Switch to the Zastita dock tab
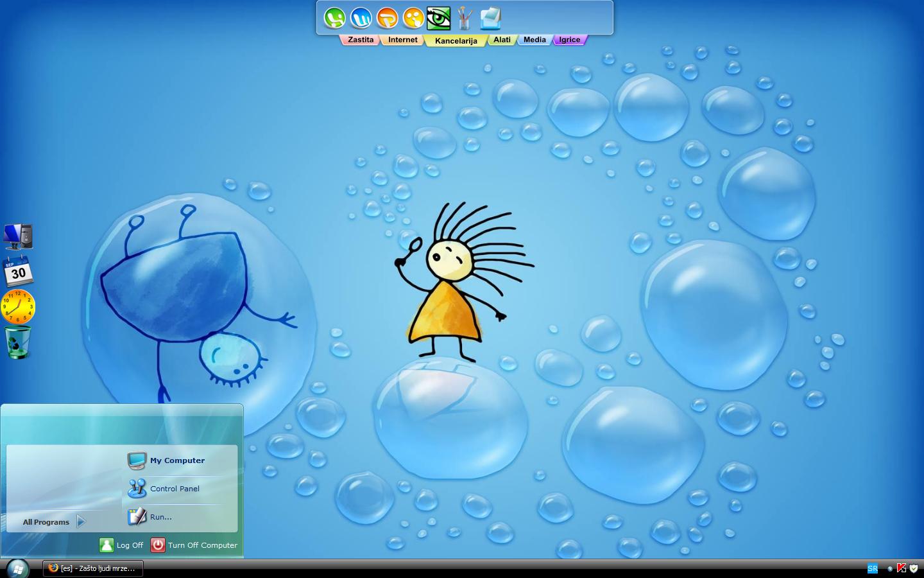The image size is (924, 578). [x=361, y=40]
